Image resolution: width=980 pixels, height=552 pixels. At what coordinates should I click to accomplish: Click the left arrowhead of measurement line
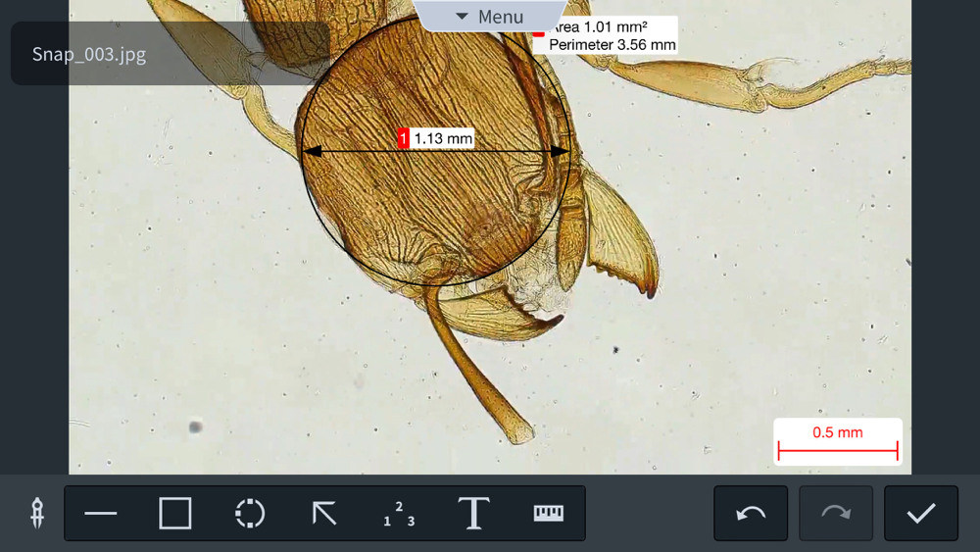point(312,151)
